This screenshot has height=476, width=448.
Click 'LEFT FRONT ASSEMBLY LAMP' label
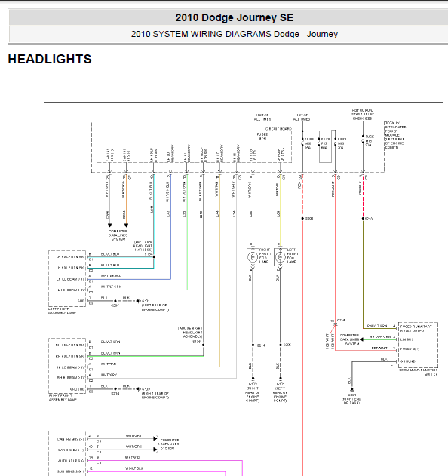click(x=62, y=311)
